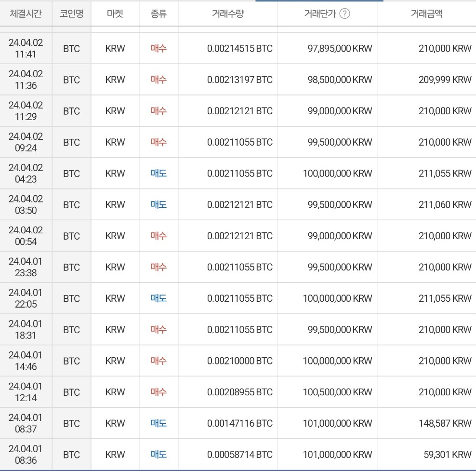Viewport: 476px width, 471px height.
Task: Click KRW market cell in the 11:29 row
Action: click(x=115, y=111)
